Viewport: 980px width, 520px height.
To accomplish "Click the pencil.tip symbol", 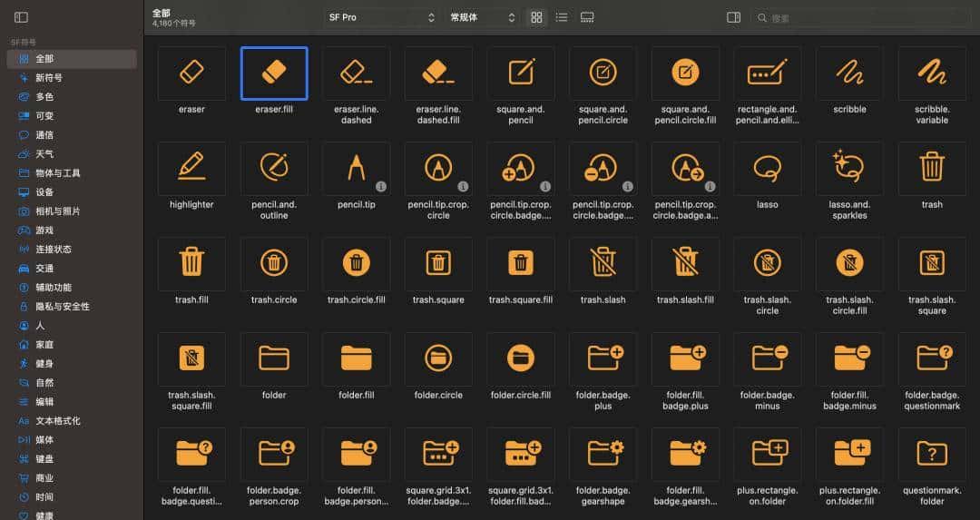I will click(356, 168).
